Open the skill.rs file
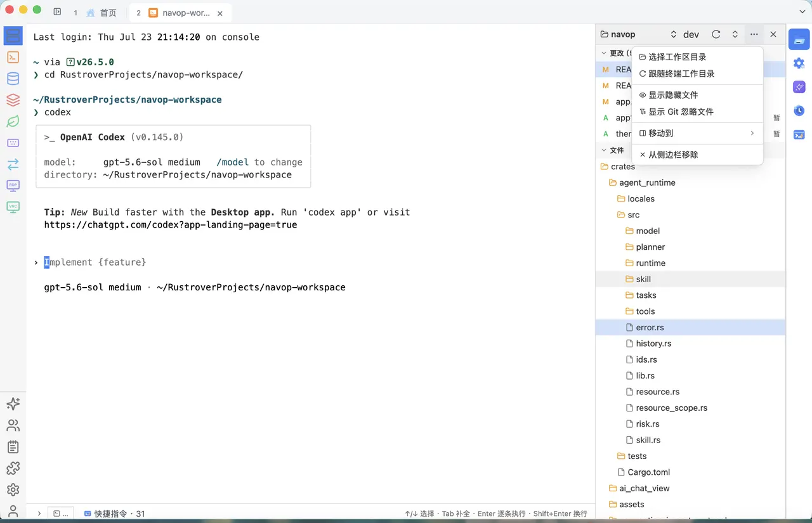 (x=691, y=440)
